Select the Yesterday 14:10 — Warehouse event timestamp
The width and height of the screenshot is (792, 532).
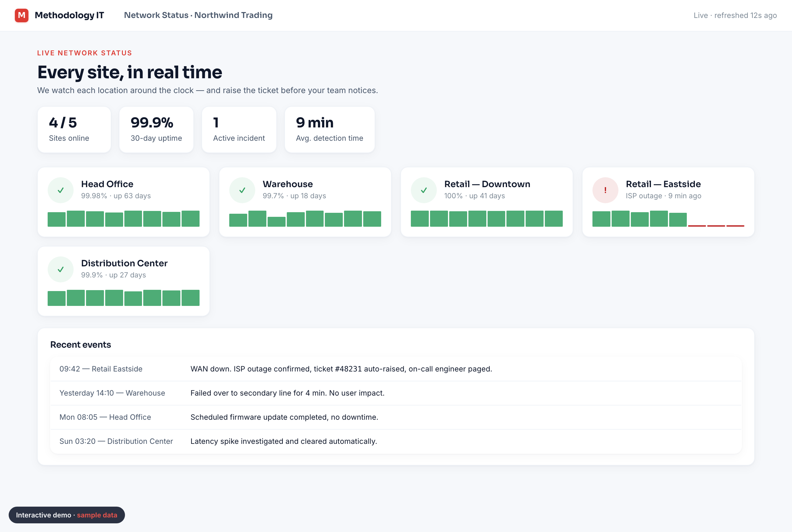pyautogui.click(x=112, y=393)
